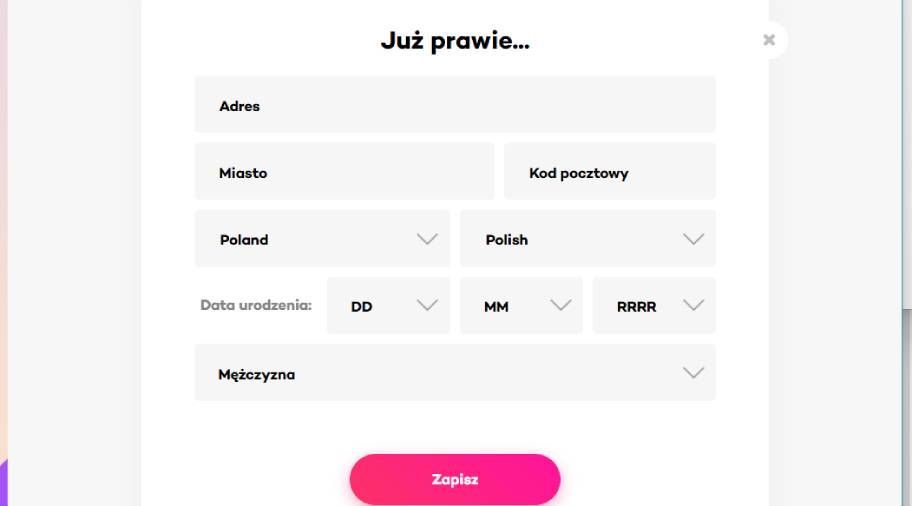Select the Kod pocztowy input field
Viewport: 912px width, 506px height.
point(609,172)
